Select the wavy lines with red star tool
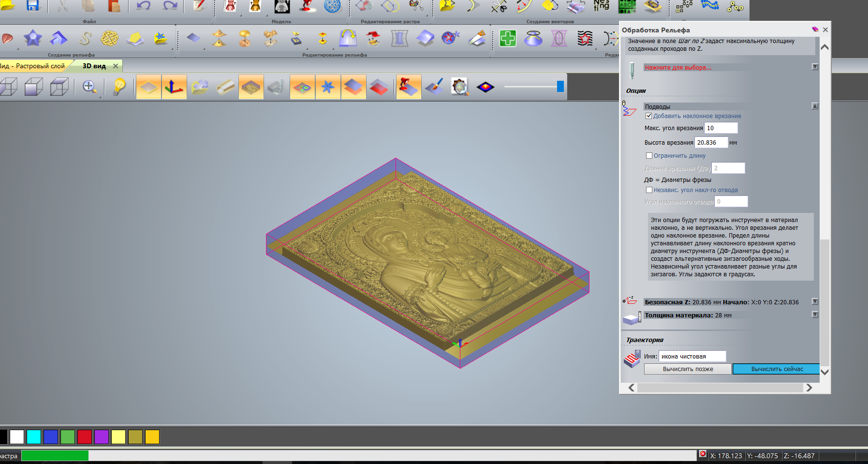 (x=585, y=38)
